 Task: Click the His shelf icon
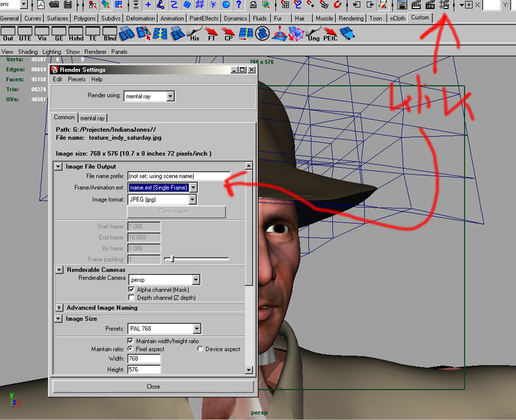tap(194, 34)
